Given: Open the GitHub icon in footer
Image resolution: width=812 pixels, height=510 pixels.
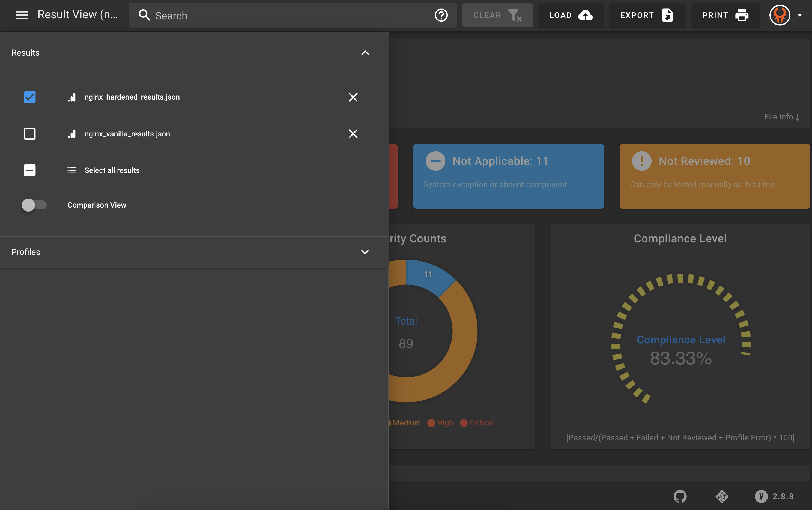Looking at the screenshot, I should tap(680, 496).
